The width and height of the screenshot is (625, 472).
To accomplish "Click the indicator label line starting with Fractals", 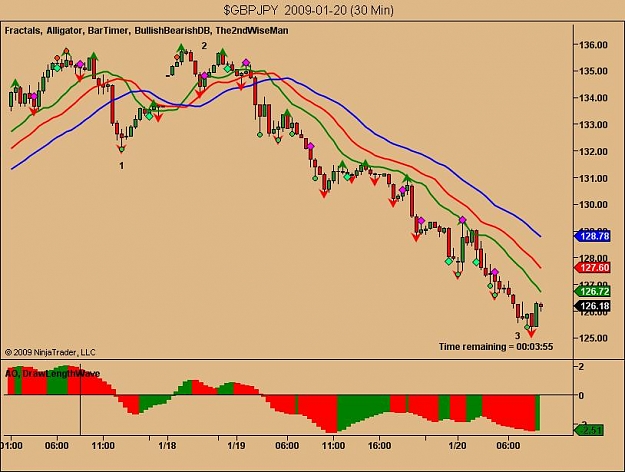I will (x=146, y=31).
